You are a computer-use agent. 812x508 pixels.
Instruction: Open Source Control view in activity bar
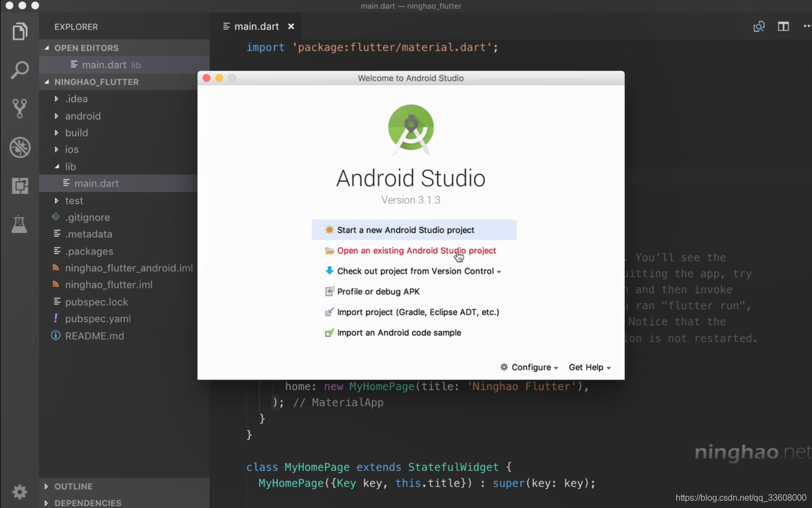[20, 108]
